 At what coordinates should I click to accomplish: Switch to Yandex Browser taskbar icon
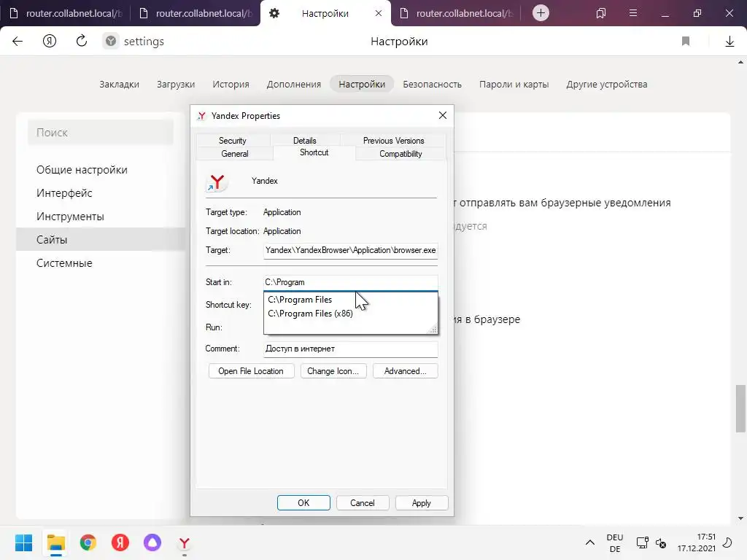tap(185, 542)
